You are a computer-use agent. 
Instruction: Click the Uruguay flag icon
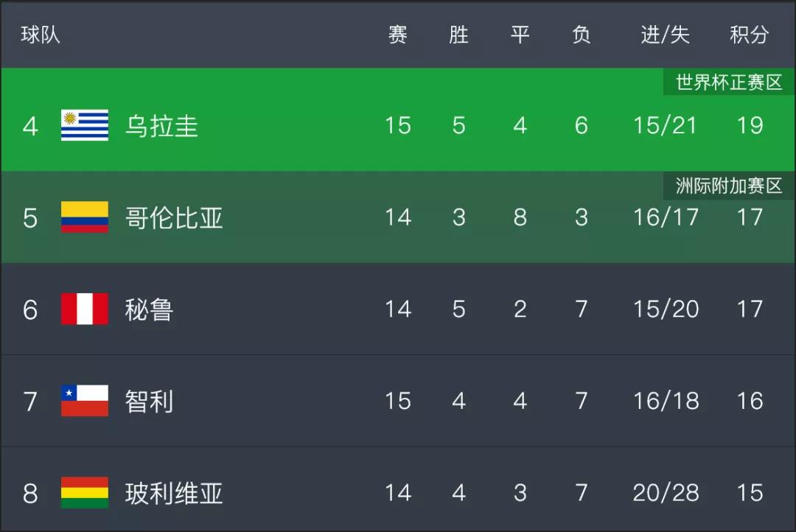point(85,125)
